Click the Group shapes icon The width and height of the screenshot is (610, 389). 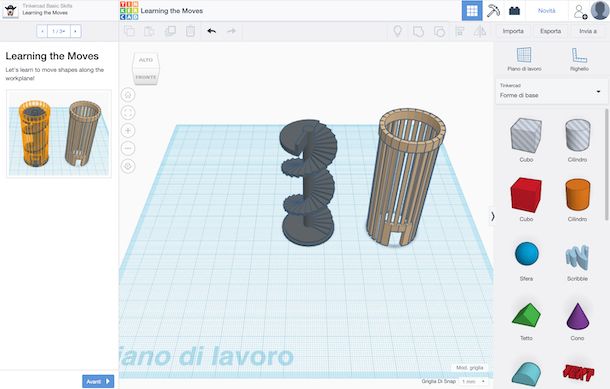tap(418, 32)
